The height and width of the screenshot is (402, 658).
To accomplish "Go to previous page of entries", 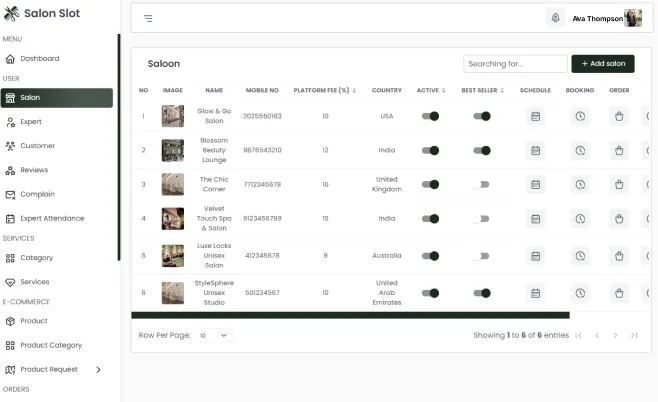I will [597, 335].
